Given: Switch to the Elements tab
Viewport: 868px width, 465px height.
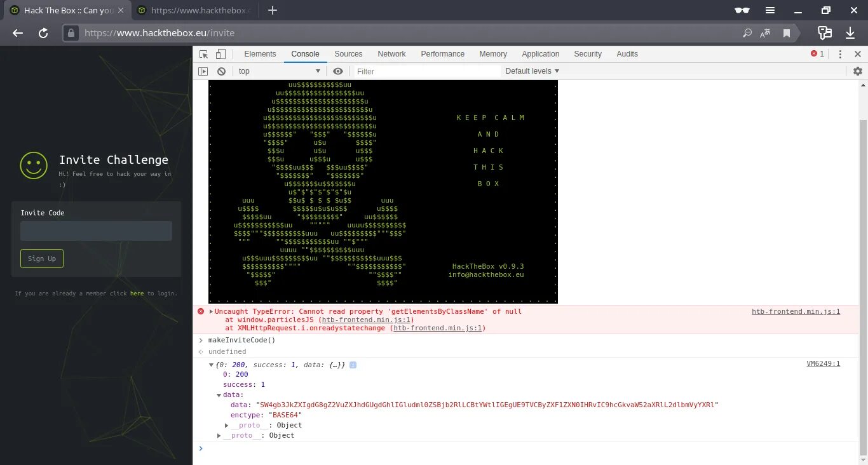Looking at the screenshot, I should point(260,54).
